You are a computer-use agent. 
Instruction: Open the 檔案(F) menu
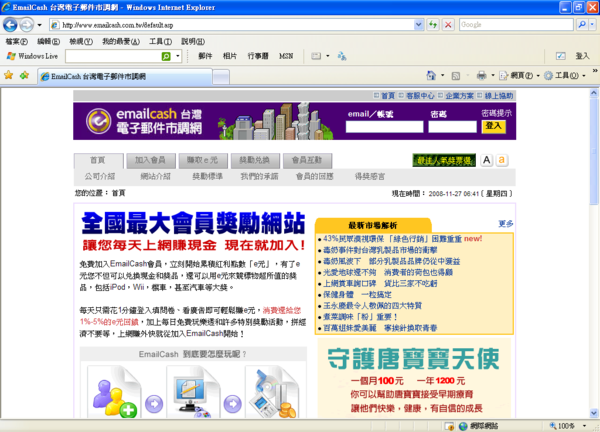click(16, 41)
